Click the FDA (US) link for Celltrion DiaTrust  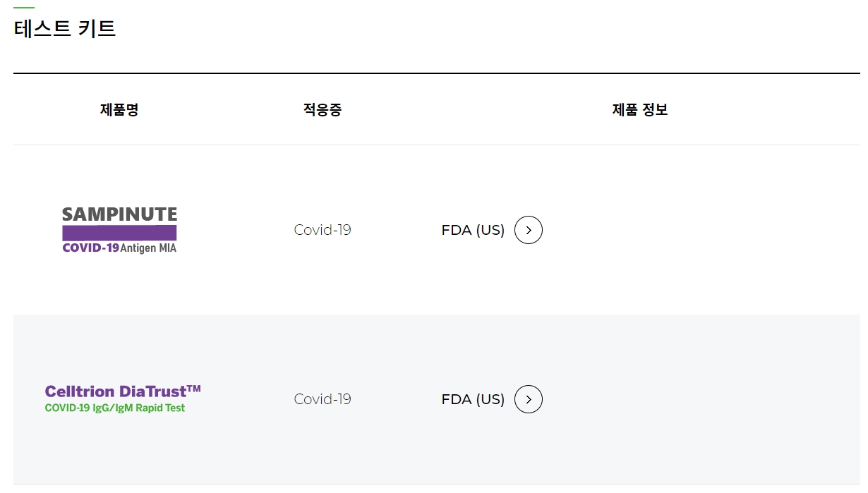(x=473, y=399)
